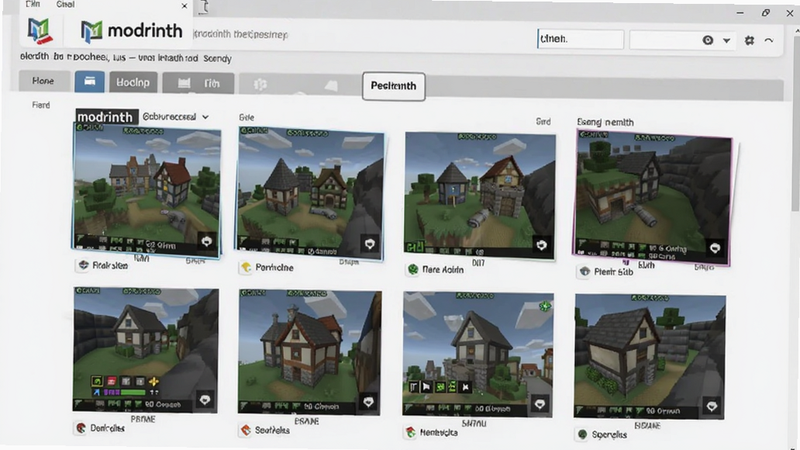Click the Pecltmth button
This screenshot has width=800, height=450.
coord(393,86)
